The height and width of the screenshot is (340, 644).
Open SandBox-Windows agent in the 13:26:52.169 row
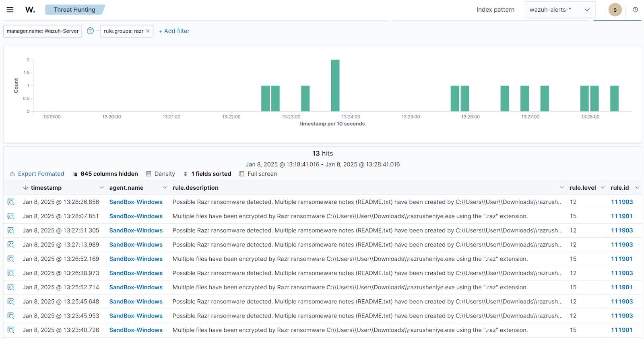click(x=136, y=259)
